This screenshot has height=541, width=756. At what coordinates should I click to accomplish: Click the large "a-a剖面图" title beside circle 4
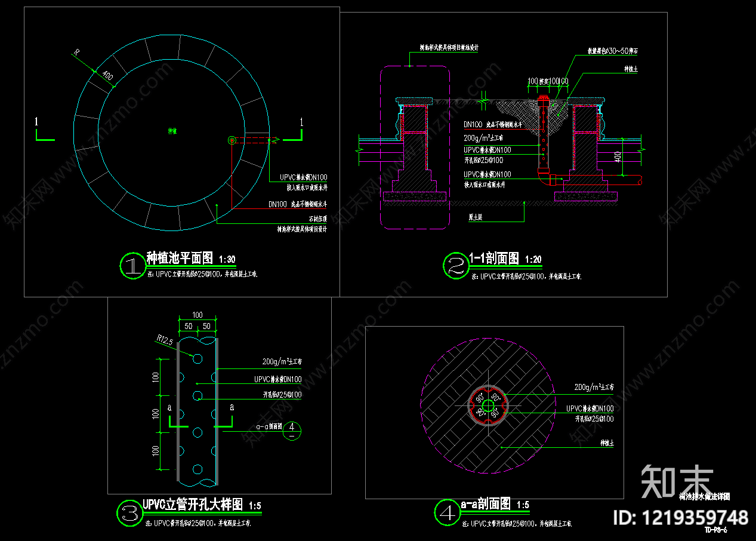[485, 503]
